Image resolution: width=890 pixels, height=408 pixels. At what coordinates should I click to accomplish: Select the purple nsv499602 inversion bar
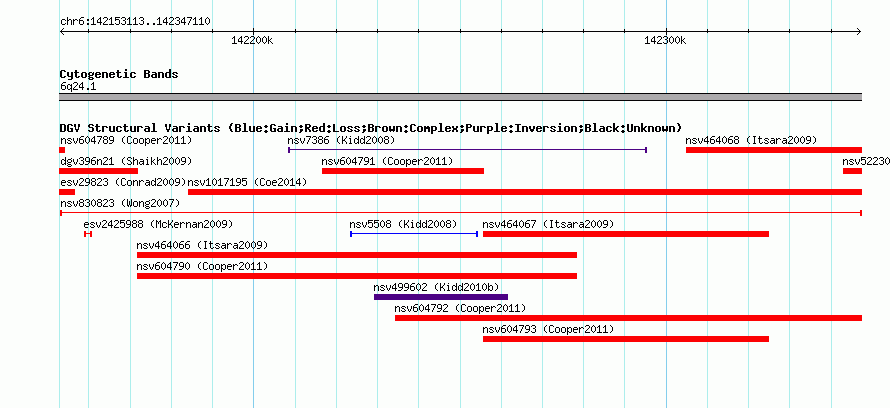point(440,297)
